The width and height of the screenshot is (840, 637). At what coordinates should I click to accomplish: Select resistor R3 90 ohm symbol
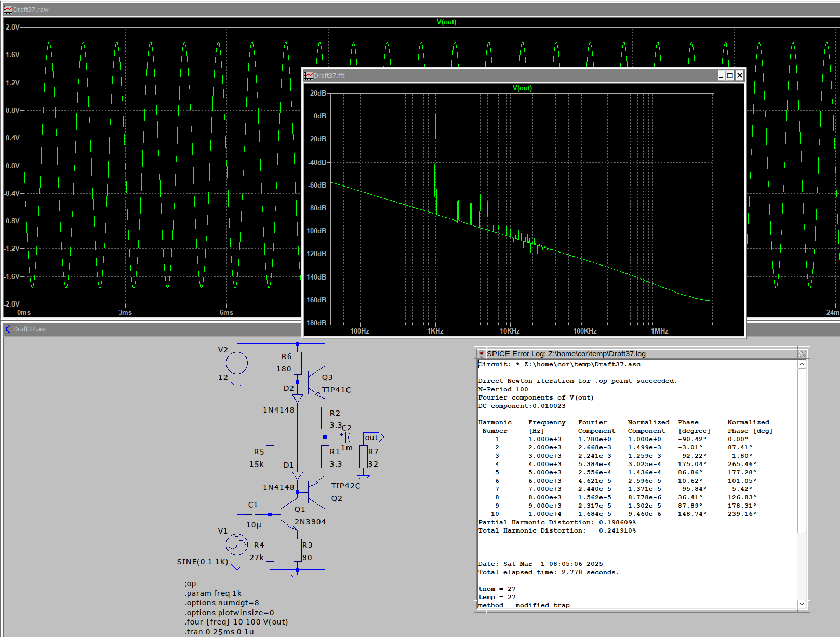298,550
